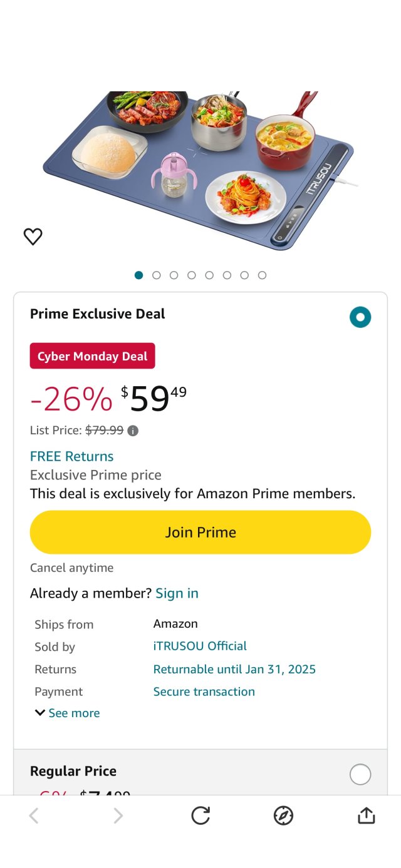401x868 pixels.
Task: Expand the See more details
Action: tap(68, 713)
